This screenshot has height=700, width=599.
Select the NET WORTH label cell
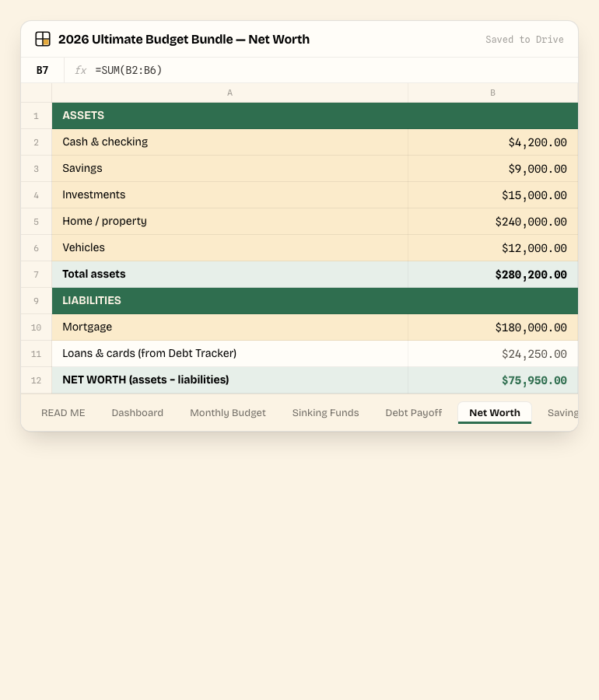[229, 380]
